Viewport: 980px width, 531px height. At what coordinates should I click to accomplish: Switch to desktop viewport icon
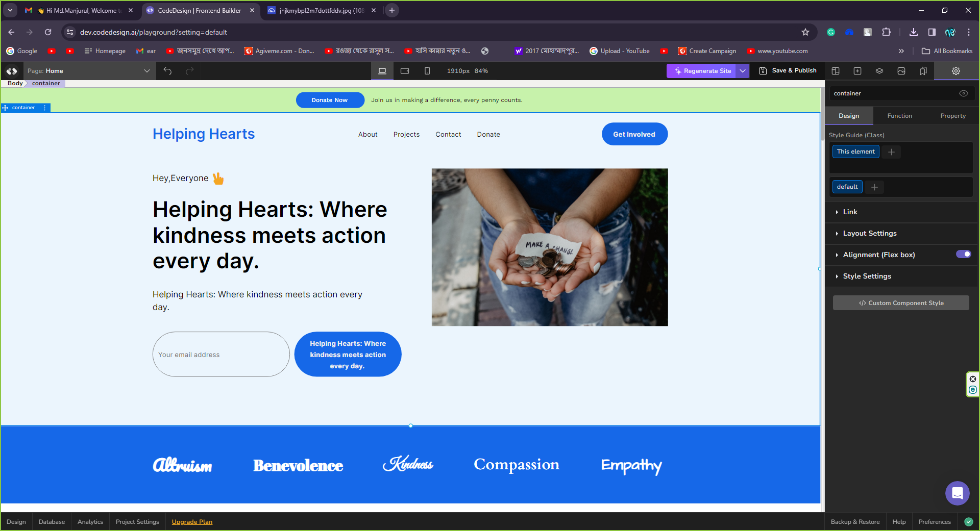(382, 71)
